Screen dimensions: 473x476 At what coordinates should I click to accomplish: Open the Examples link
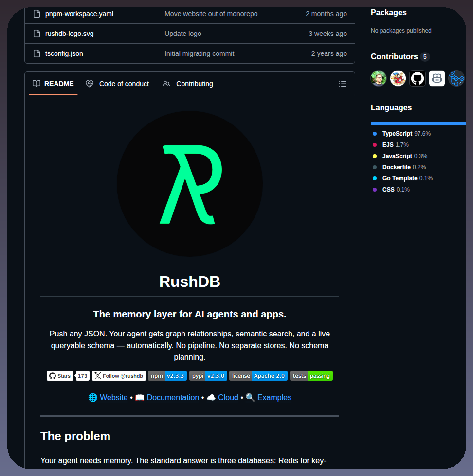(x=269, y=397)
